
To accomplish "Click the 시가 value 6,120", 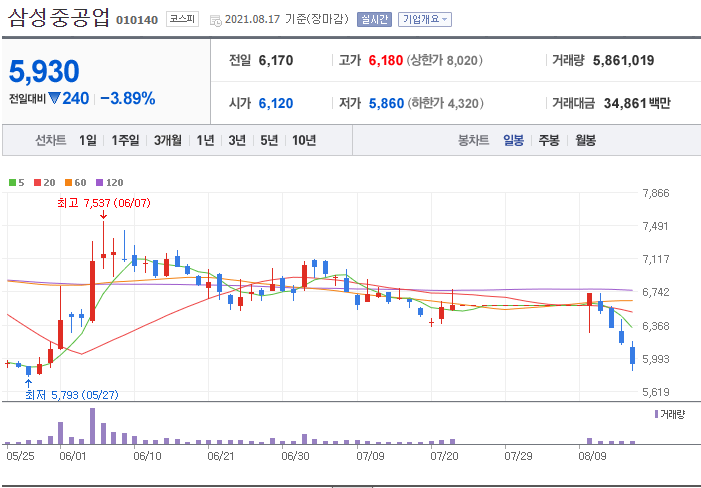I will pyautogui.click(x=276, y=103).
